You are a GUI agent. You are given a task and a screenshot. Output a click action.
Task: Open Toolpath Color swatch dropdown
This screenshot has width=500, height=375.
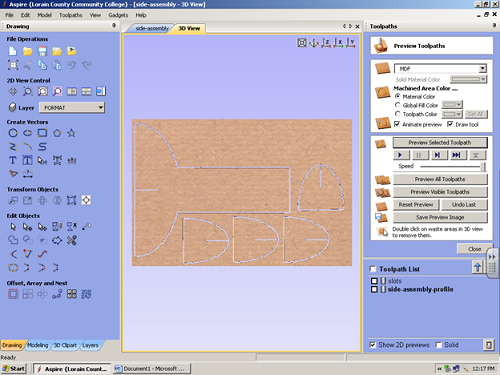click(452, 114)
